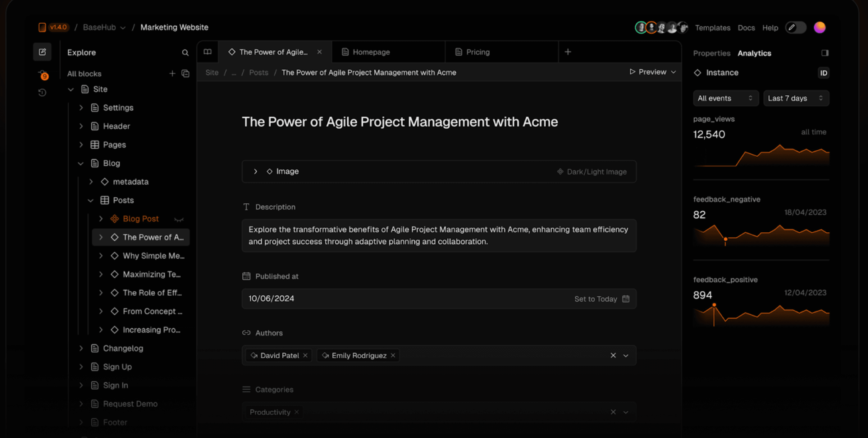Open the Homepage tab
Image resolution: width=868 pixels, height=438 pixels.
click(371, 52)
